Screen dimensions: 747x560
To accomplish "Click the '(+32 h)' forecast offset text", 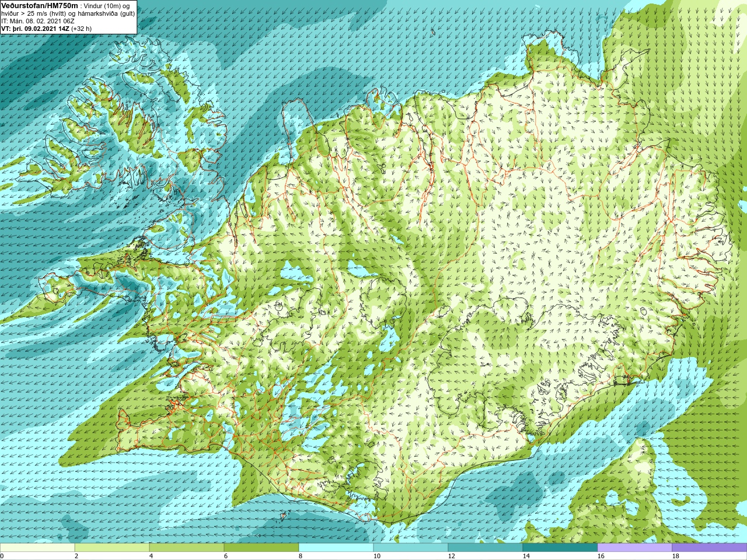I will 81,29.
